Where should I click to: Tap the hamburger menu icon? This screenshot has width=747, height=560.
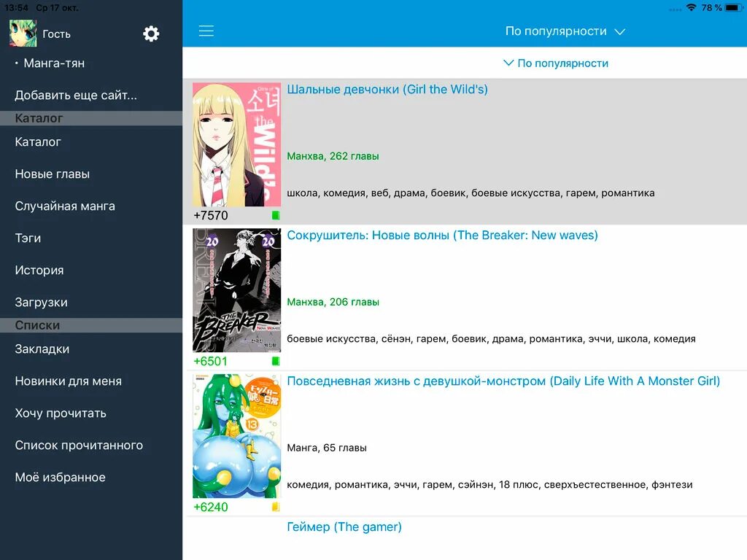pos(206,31)
